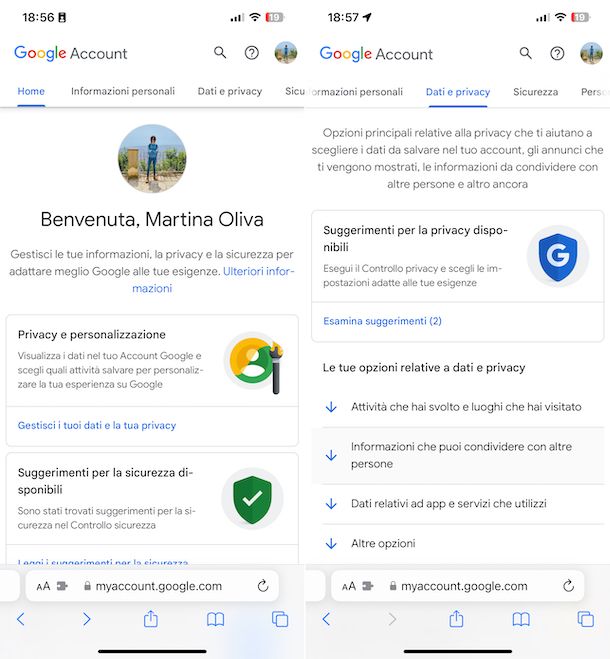Tap the forward arrow in left Safari toolbar
This screenshot has height=659, width=610.
(86, 619)
